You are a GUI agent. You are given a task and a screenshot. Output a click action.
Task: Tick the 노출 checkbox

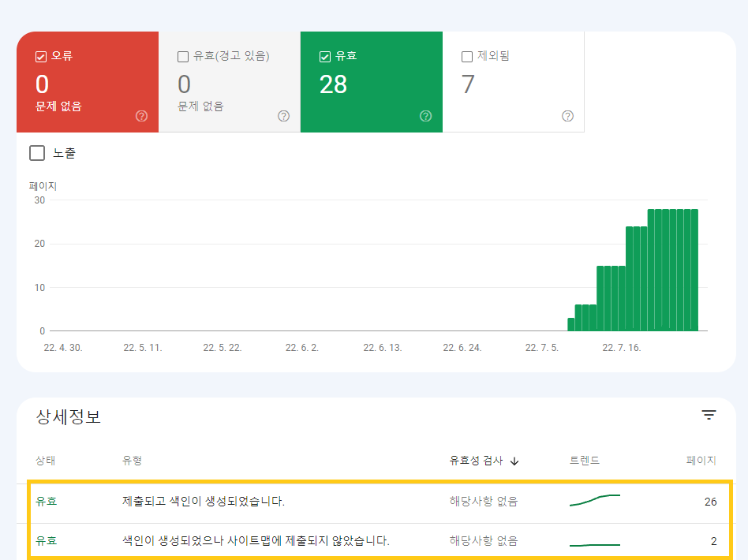point(37,153)
